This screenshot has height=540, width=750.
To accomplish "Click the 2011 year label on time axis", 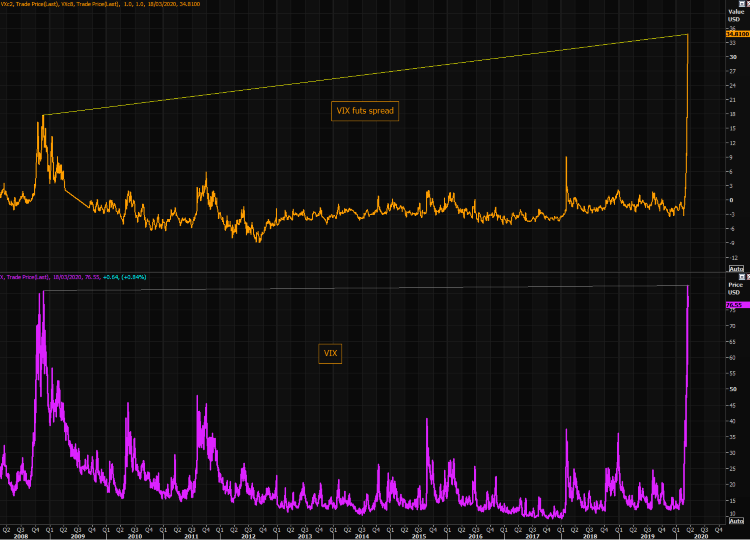I will coord(191,536).
